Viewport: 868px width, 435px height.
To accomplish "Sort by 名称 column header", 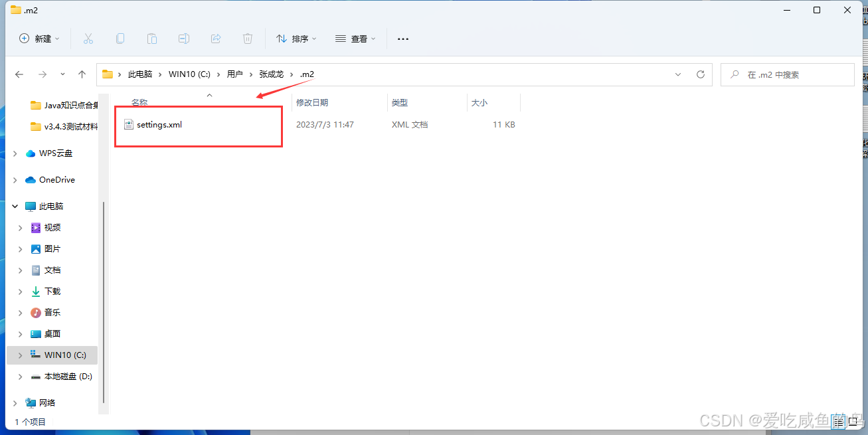I will (139, 103).
